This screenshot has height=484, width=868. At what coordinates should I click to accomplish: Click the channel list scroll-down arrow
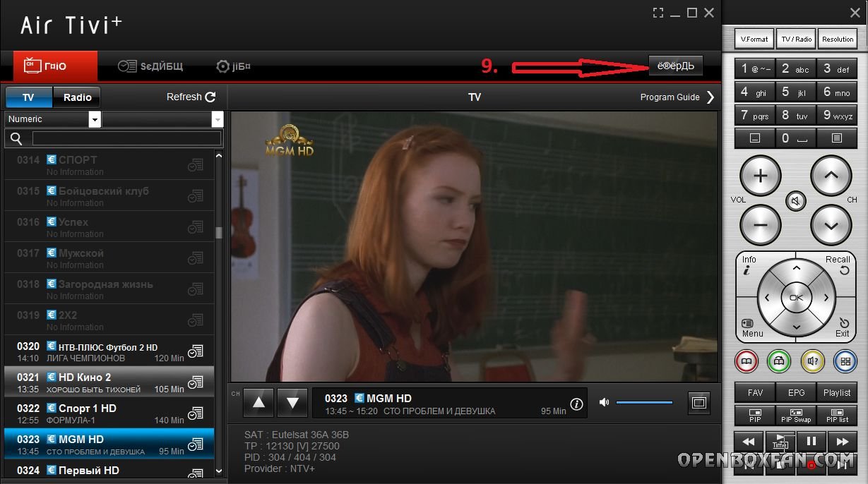pos(219,471)
